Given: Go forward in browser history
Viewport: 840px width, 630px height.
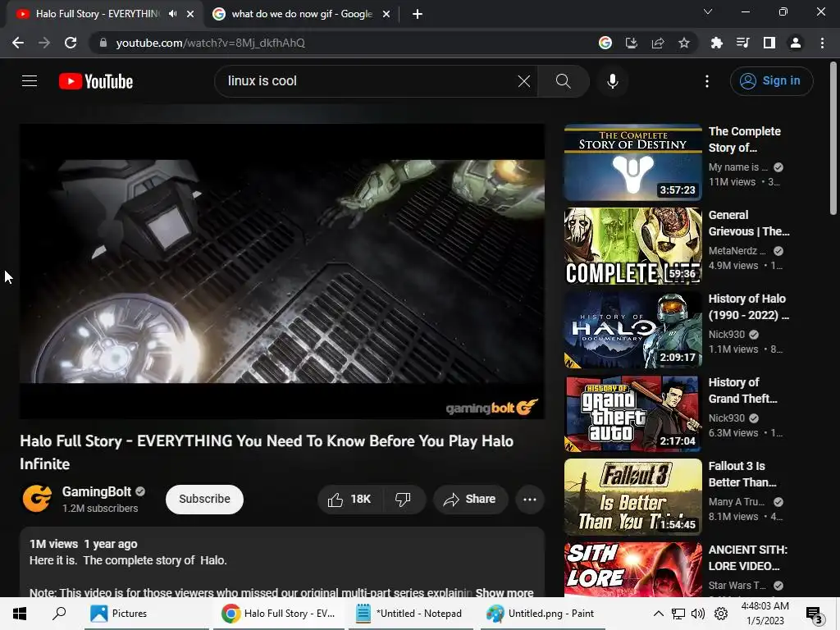Looking at the screenshot, I should coord(44,43).
